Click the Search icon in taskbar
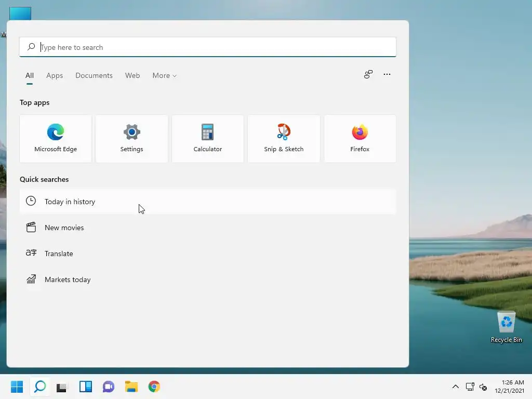The width and height of the screenshot is (532, 399). tap(40, 387)
